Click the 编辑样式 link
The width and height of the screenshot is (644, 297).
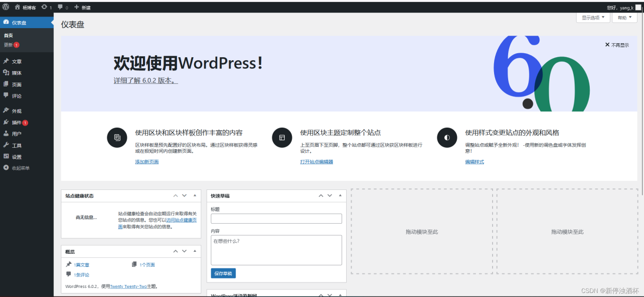[474, 162]
